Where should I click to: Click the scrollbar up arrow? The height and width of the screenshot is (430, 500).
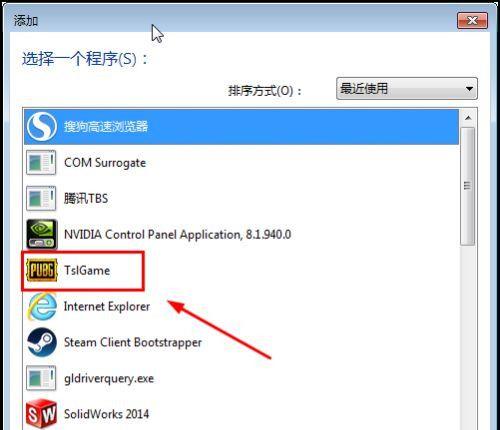[468, 118]
